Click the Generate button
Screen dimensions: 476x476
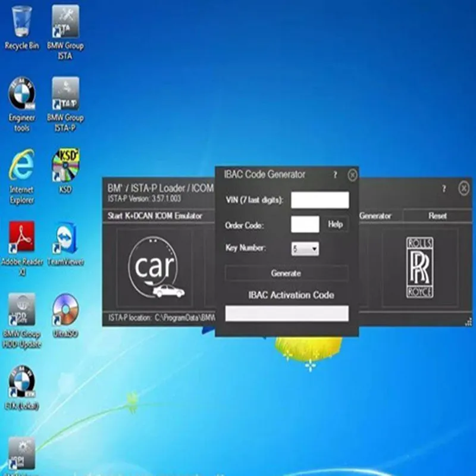point(286,273)
